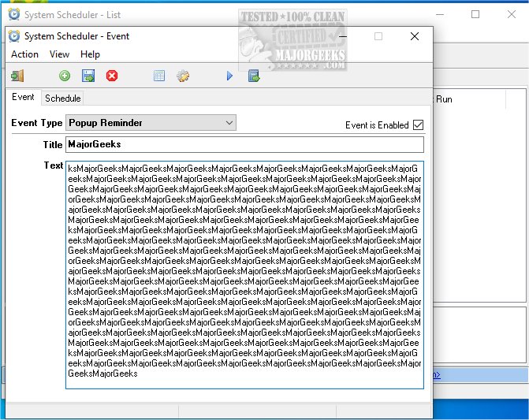Click the last text line 'GeeksMajorGeeks'
Image resolution: width=529 pixels, height=420 pixels.
(102, 374)
